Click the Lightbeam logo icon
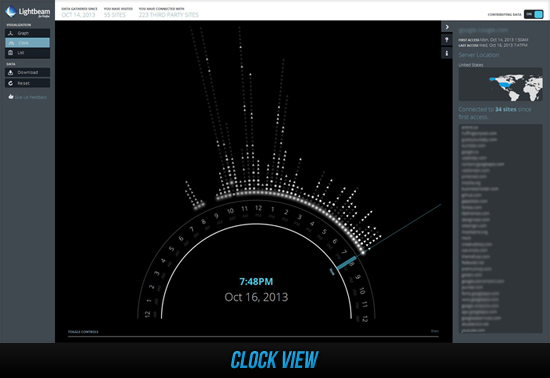 (x=11, y=12)
